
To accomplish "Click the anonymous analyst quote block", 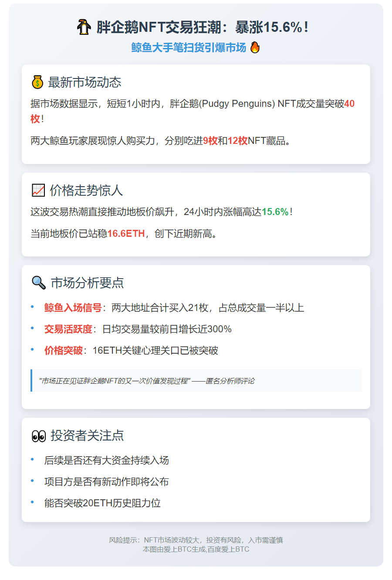I will (196, 381).
